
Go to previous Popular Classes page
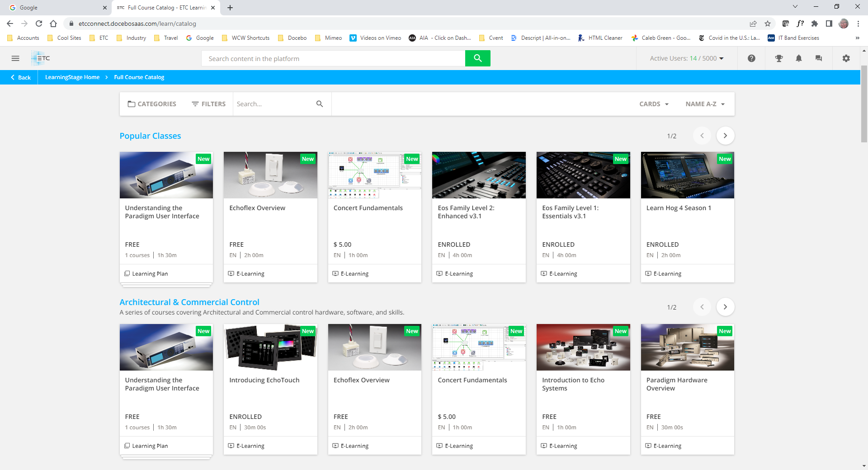pyautogui.click(x=702, y=136)
